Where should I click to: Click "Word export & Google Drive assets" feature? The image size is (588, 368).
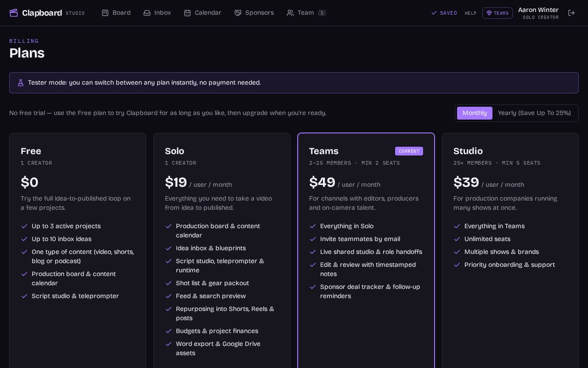coord(218,349)
